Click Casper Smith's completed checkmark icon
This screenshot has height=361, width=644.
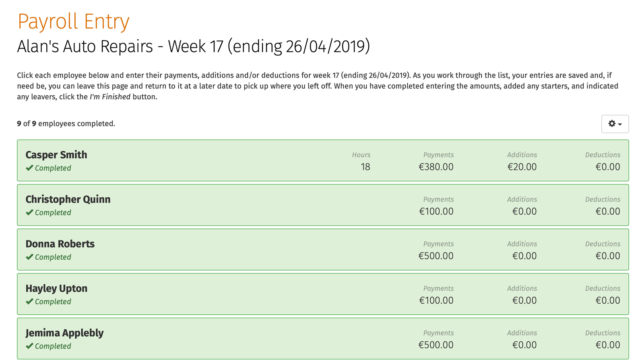[x=29, y=168]
